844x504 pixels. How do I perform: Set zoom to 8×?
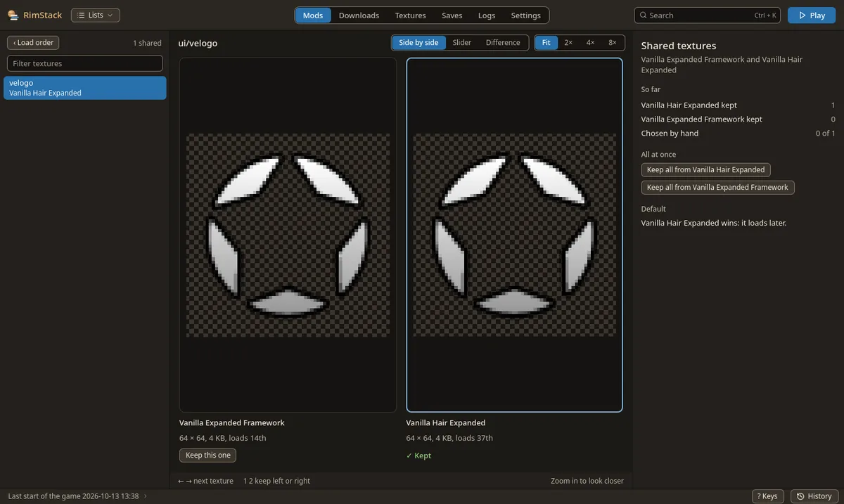coord(613,43)
